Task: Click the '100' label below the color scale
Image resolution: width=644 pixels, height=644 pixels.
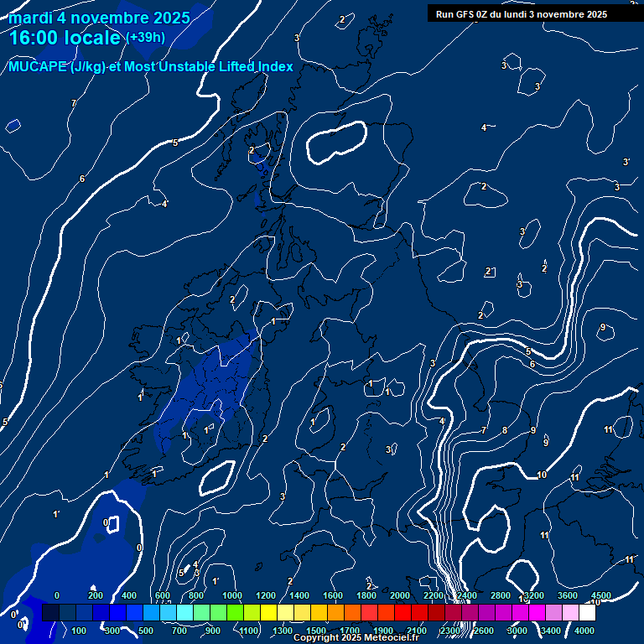Action: tap(79, 631)
